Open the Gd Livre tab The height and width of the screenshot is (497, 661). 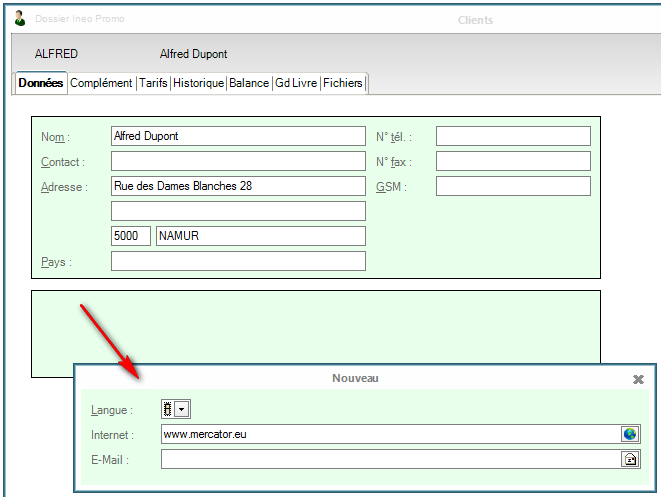pyautogui.click(x=296, y=84)
